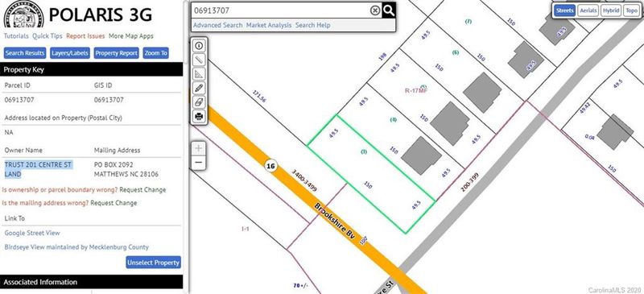Clear the search box with the X icon

pos(375,10)
